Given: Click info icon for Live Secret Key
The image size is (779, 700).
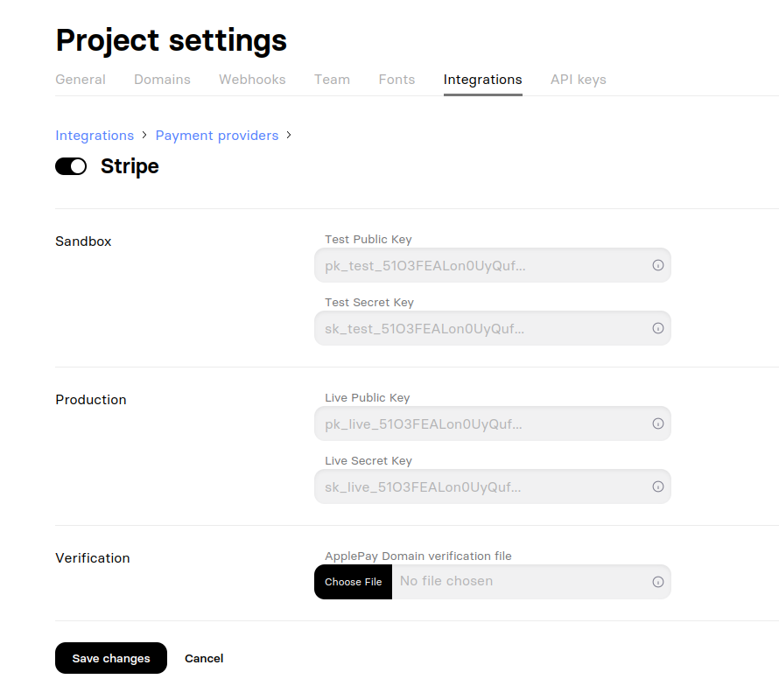Looking at the screenshot, I should point(658,486).
